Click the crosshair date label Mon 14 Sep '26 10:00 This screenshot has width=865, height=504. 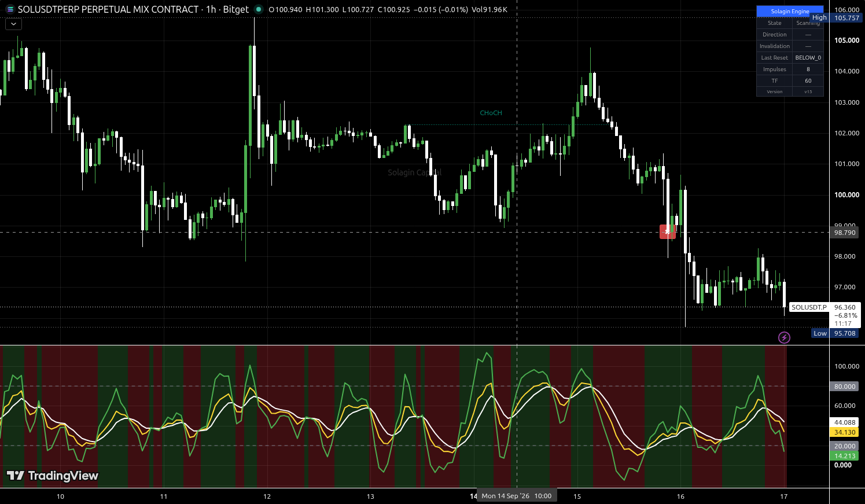pos(517,496)
